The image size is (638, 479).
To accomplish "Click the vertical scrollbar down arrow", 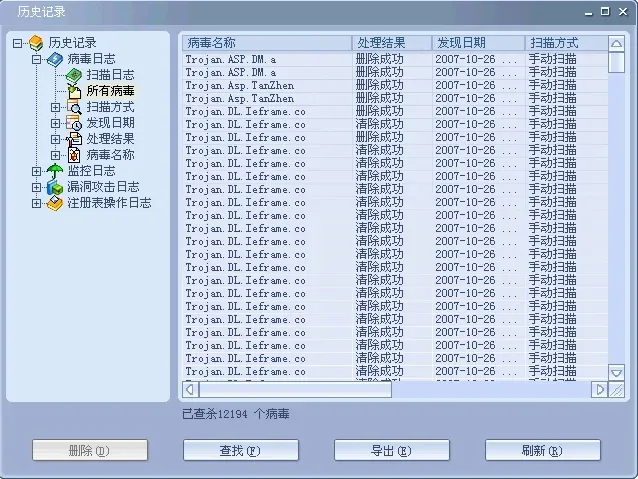I will point(616,372).
